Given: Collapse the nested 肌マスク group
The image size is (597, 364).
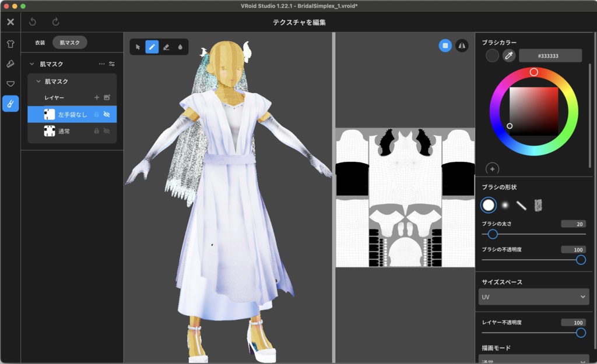Looking at the screenshot, I should pos(38,82).
